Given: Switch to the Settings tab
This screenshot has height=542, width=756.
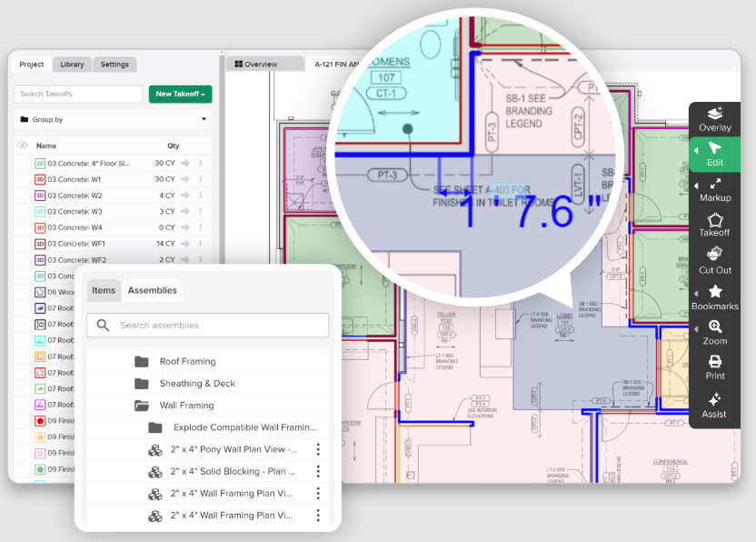Looking at the screenshot, I should pos(114,65).
